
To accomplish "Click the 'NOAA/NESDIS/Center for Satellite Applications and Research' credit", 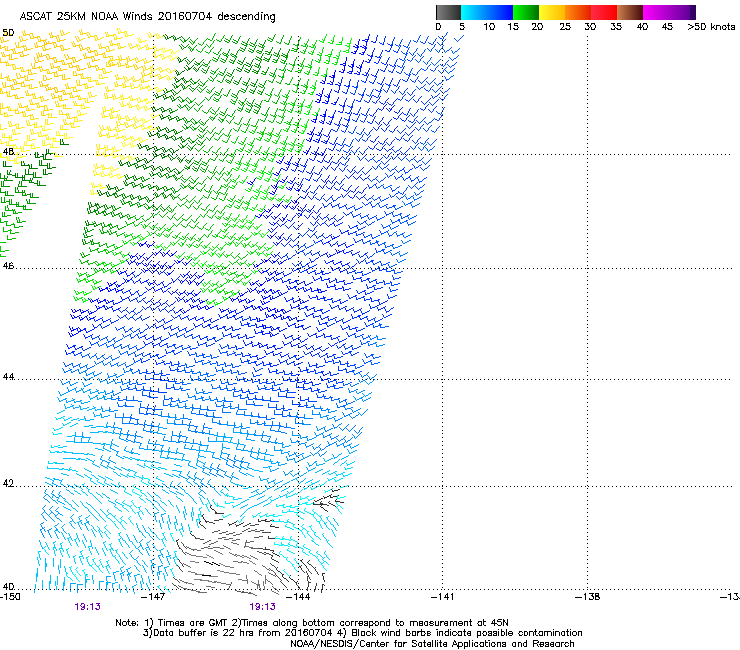I will pyautogui.click(x=432, y=644).
